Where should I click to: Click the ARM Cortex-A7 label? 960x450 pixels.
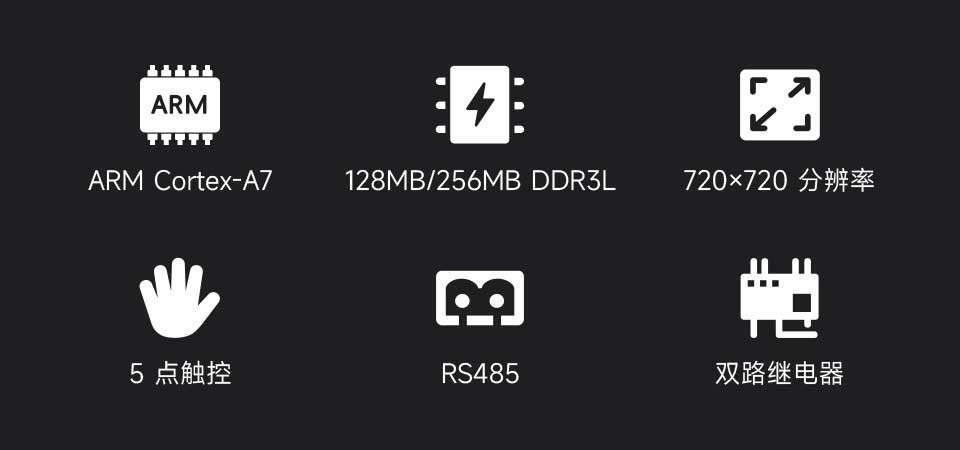click(179, 181)
